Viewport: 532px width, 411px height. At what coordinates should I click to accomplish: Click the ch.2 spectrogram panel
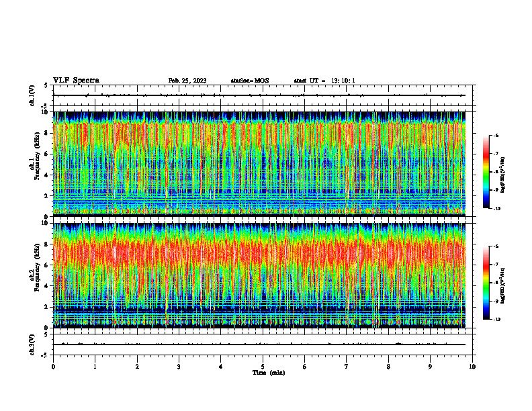point(259,275)
